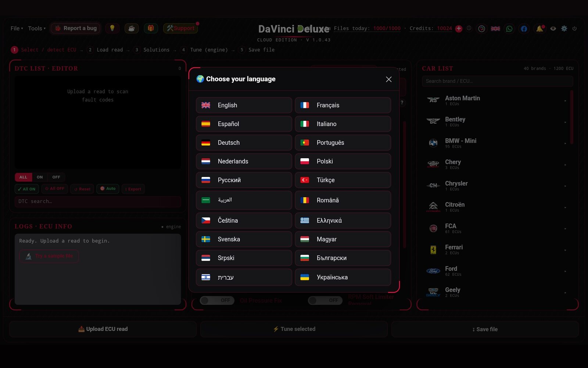This screenshot has width=588, height=368.
Task: Open Support with the tools icon
Action: (x=180, y=28)
